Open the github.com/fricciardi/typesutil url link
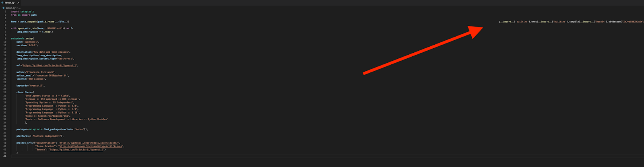Screen dimensions: 644x167 [50, 65]
